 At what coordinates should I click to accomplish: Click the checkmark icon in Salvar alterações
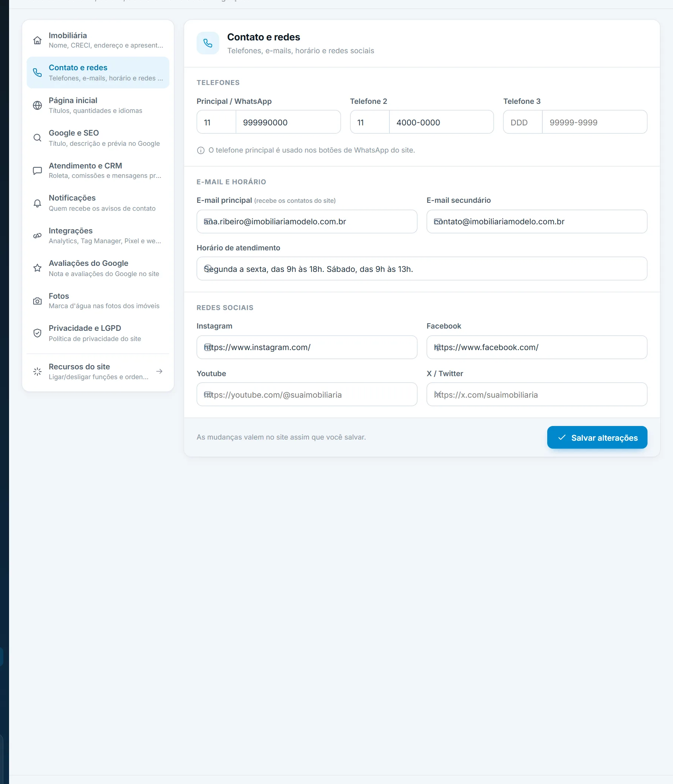coord(562,437)
